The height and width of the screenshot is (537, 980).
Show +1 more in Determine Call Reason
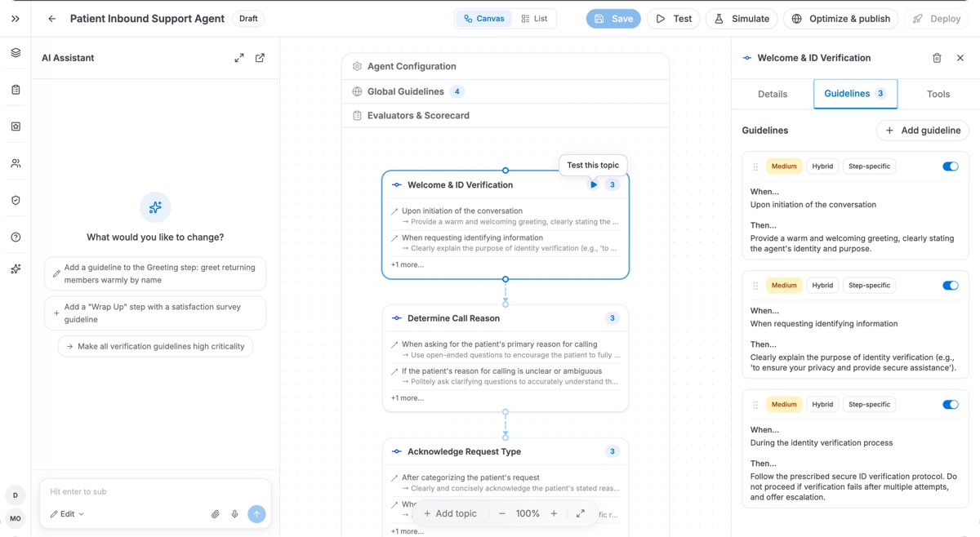407,398
